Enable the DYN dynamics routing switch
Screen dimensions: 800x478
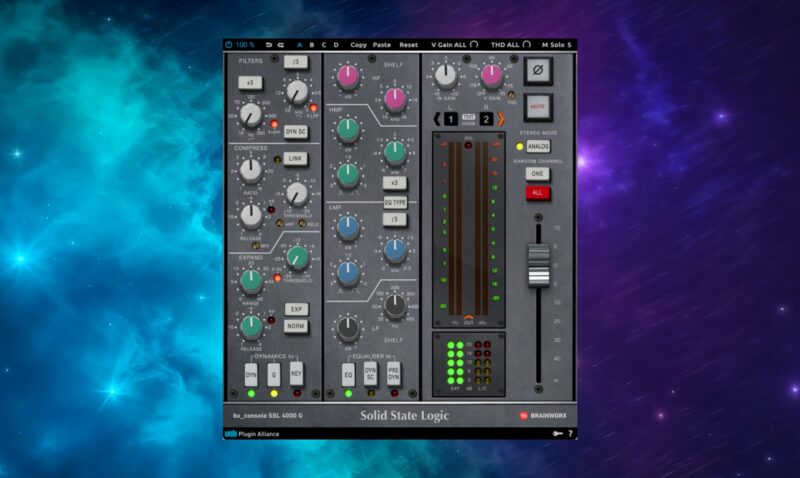pos(251,375)
